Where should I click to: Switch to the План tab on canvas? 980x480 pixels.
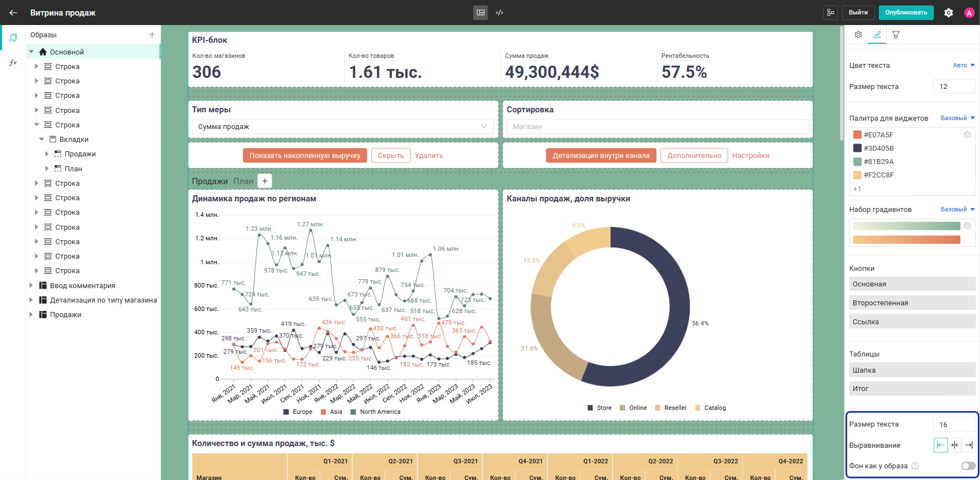point(243,181)
